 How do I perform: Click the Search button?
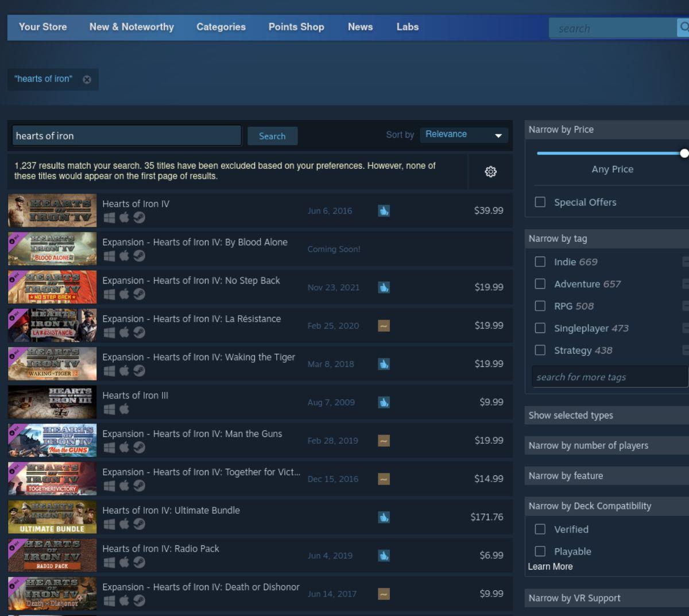pyautogui.click(x=272, y=136)
